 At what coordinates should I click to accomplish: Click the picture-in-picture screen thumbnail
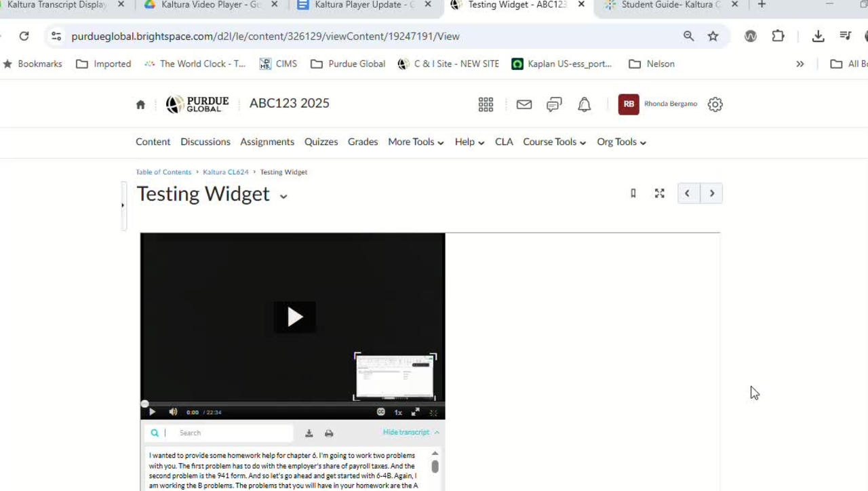point(395,376)
